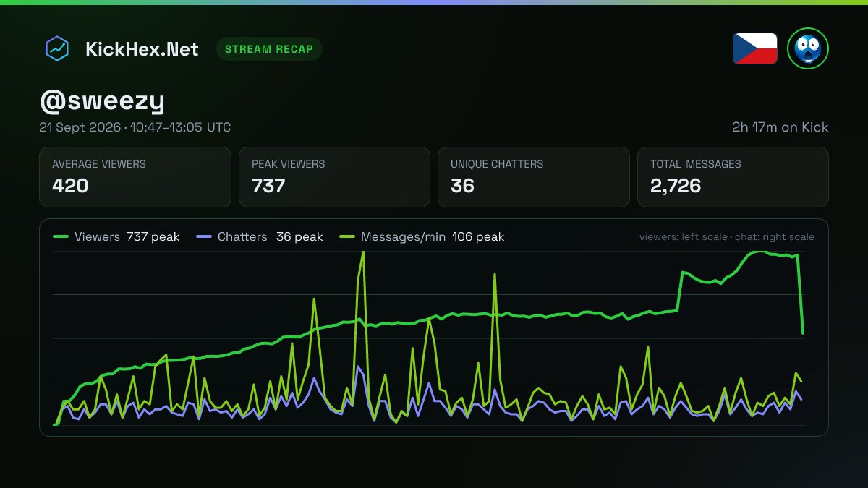Select the STREAM RECAP badge
The image size is (868, 488).
point(269,49)
